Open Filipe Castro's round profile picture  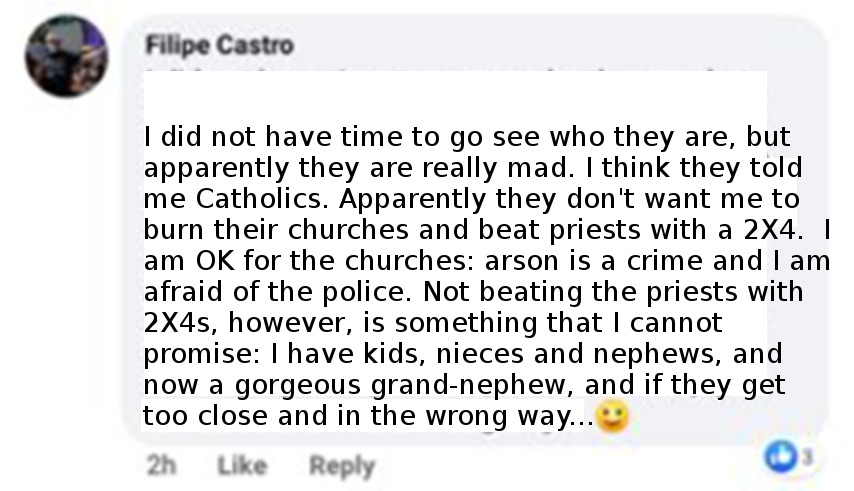click(66, 56)
